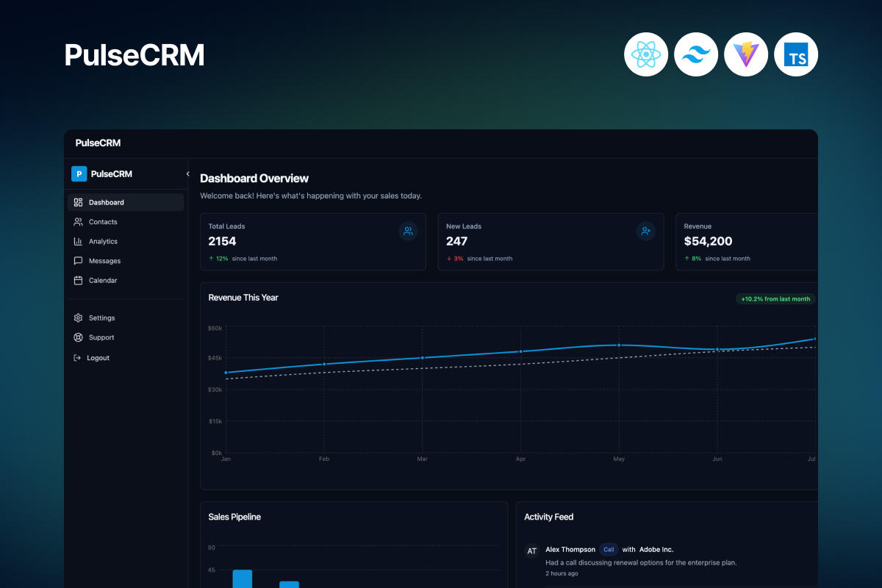Select the Vite logo icon
The width and height of the screenshot is (882, 588).
click(x=746, y=54)
